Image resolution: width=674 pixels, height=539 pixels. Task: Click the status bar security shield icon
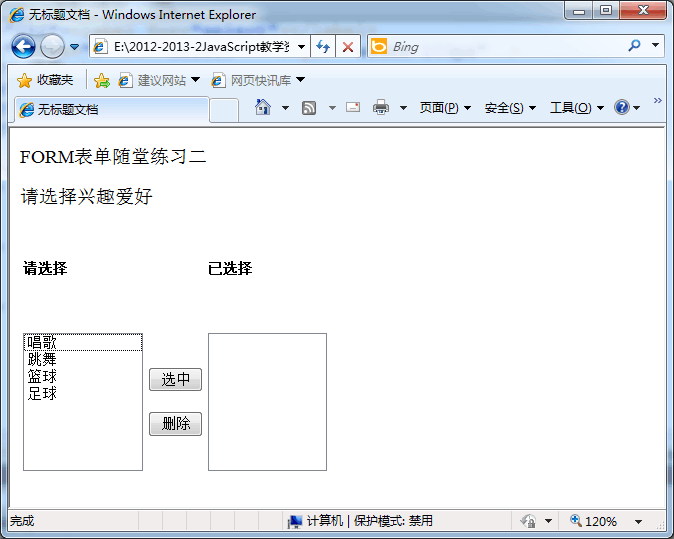point(528,521)
